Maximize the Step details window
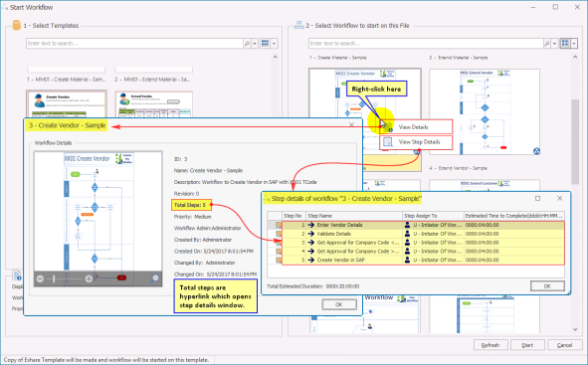The image size is (588, 365). (x=537, y=198)
